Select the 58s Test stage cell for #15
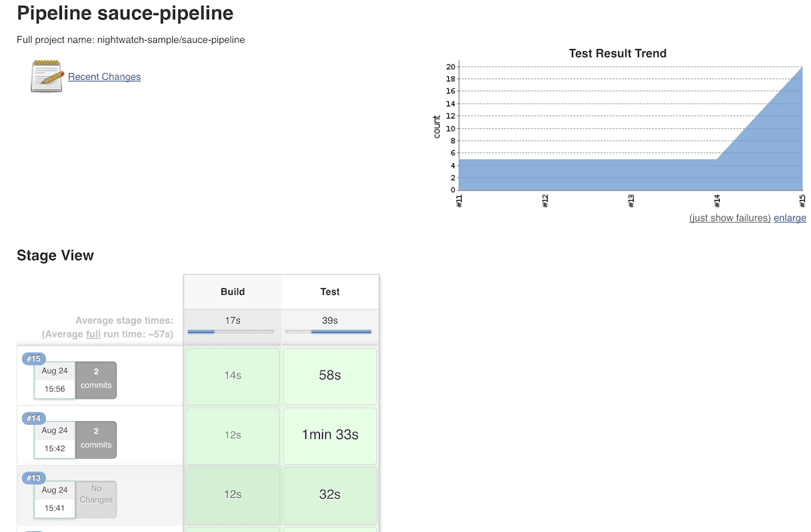811x532 pixels. click(330, 376)
